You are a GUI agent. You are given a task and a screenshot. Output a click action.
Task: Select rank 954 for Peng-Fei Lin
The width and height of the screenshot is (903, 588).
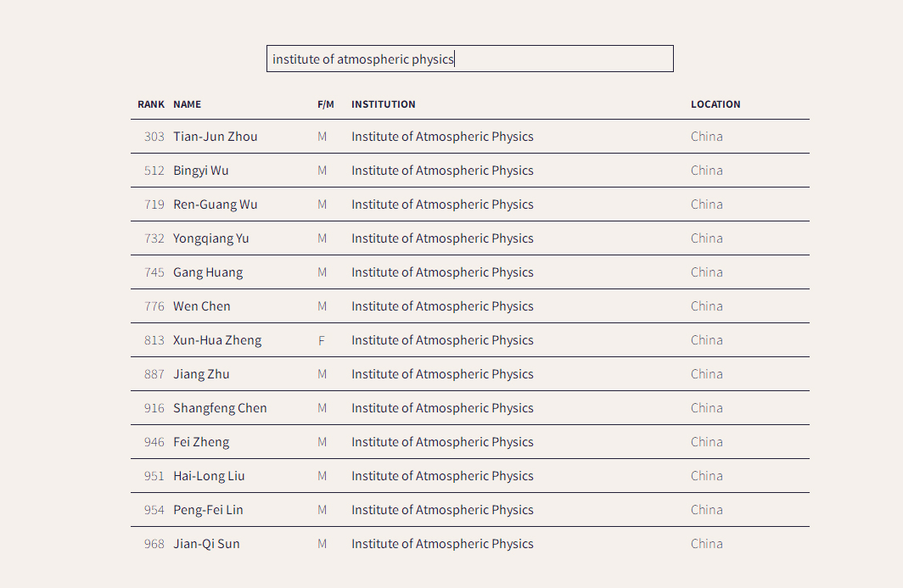click(x=154, y=510)
